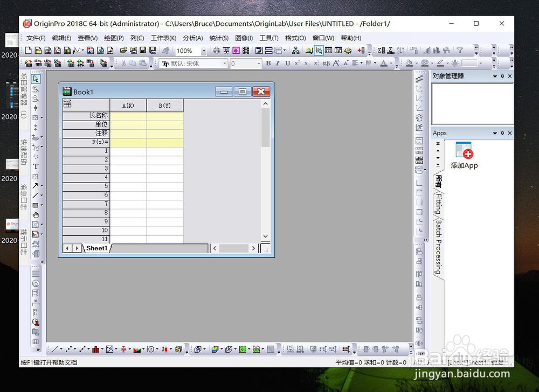Image resolution: width=539 pixels, height=392 pixels.
Task: Select the Pan hand tool
Action: (x=36, y=215)
